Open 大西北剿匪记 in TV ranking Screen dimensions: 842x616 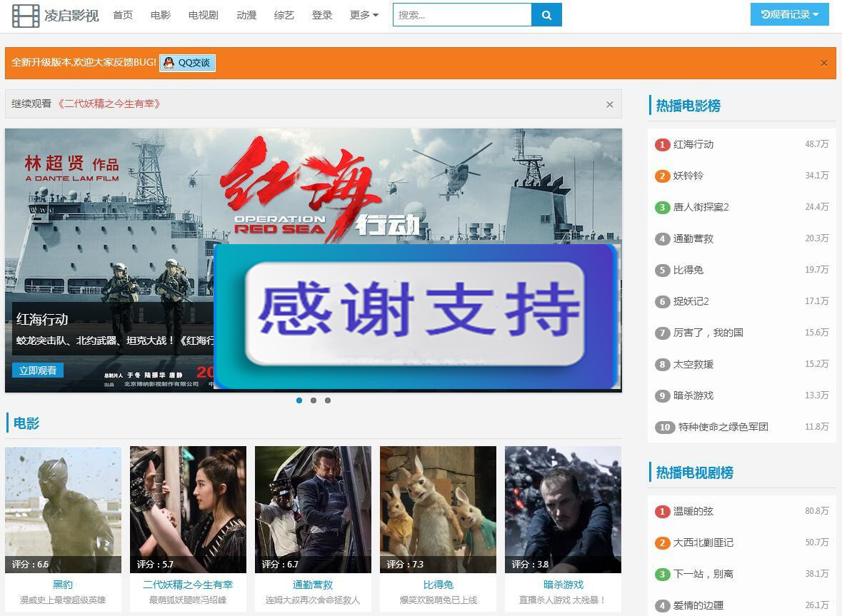(703, 542)
